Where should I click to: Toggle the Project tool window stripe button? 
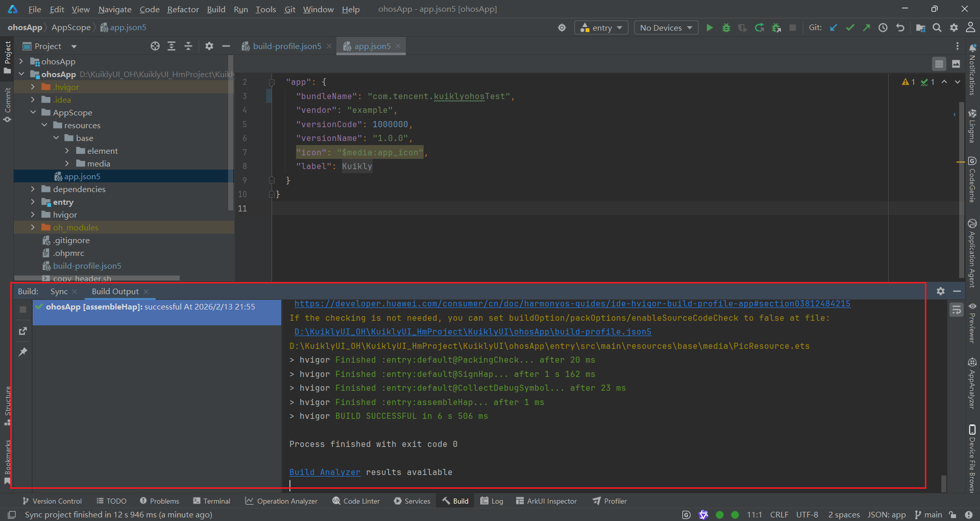pyautogui.click(x=7, y=57)
